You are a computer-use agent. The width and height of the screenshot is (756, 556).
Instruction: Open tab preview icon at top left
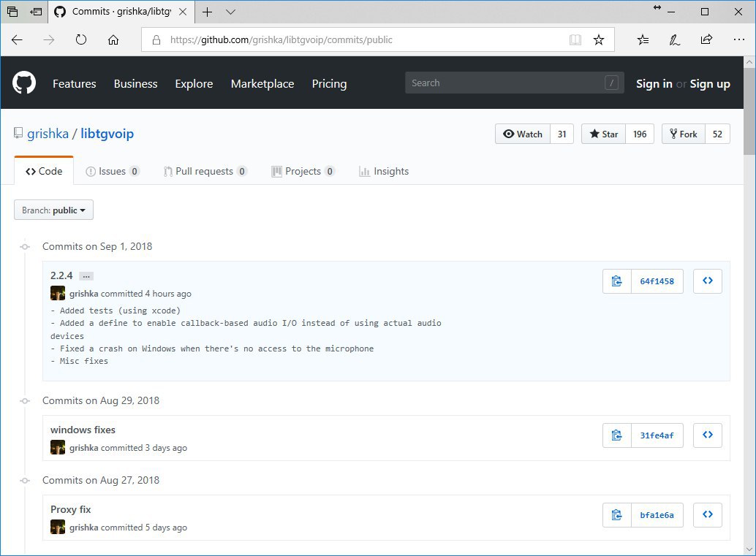point(12,12)
